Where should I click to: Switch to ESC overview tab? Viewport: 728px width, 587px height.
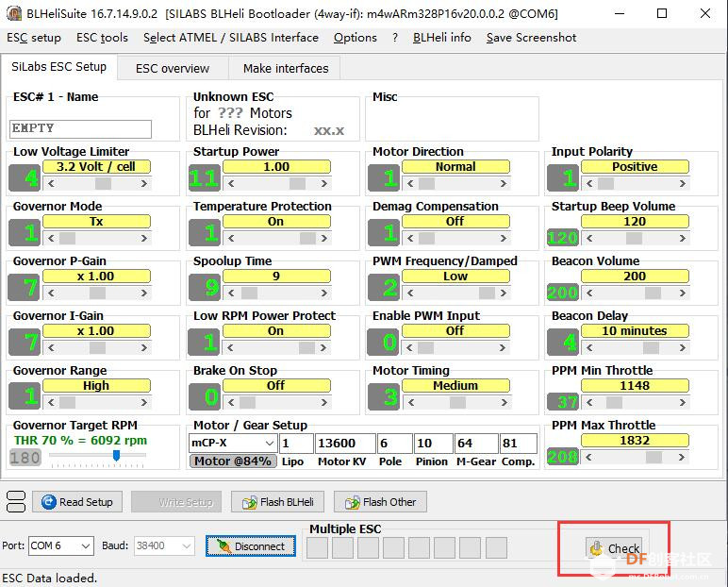[173, 68]
